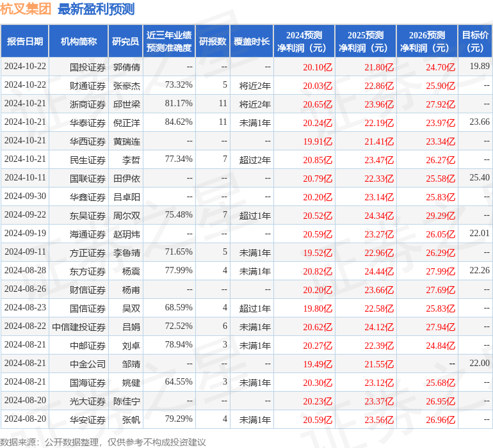Click the 研究员 column header
This screenshot has height=448, width=493.
pos(125,41)
